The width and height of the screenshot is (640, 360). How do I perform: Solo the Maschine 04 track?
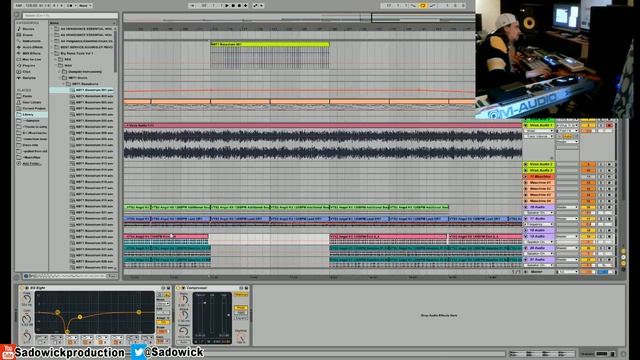[601, 201]
